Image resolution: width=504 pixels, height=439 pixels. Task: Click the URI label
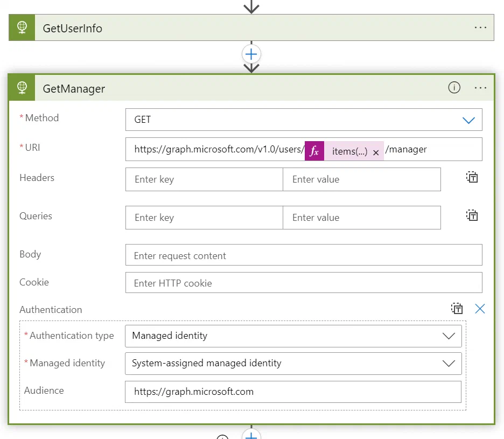(32, 148)
